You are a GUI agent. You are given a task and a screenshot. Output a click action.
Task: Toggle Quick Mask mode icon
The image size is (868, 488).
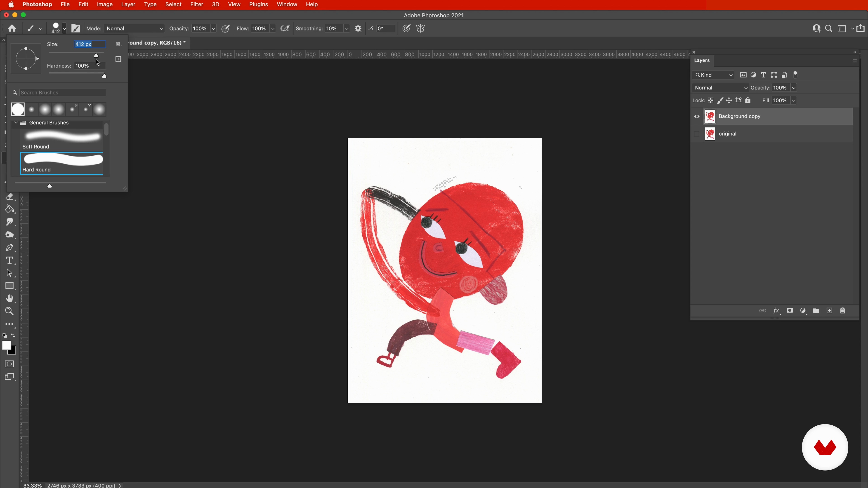click(9, 364)
